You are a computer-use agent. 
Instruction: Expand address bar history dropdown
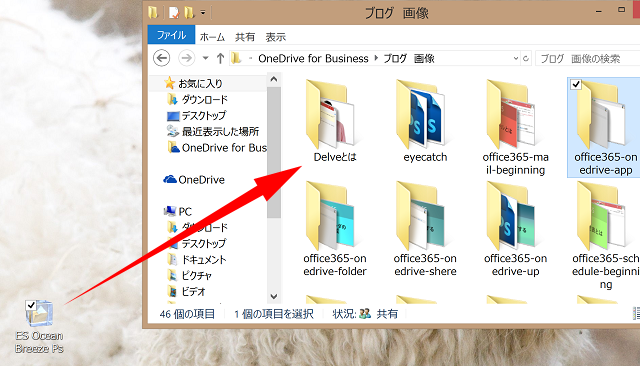point(516,59)
